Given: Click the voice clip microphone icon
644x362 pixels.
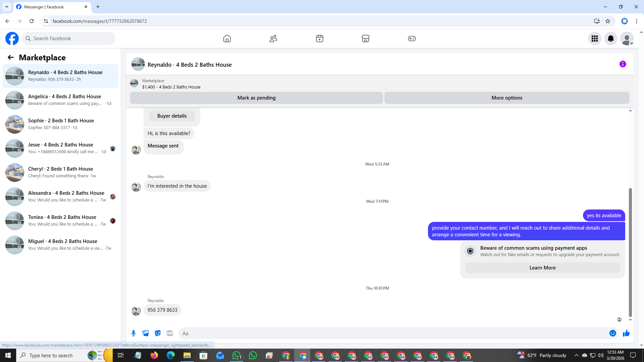Looking at the screenshot, I should [133, 333].
